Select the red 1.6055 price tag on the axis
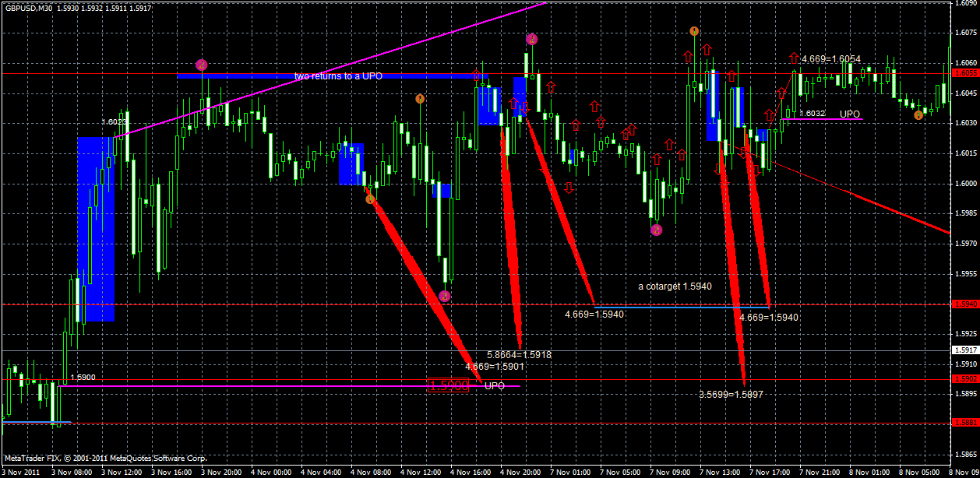 966,73
